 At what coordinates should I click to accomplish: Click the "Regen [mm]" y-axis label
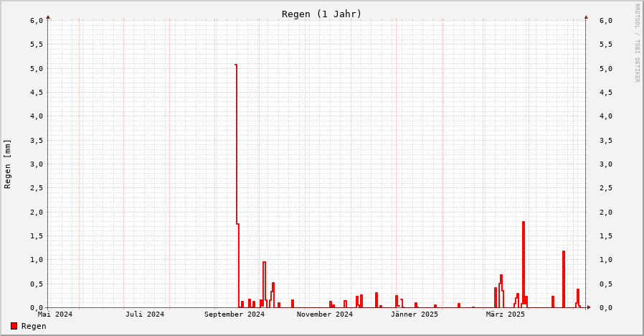point(7,164)
